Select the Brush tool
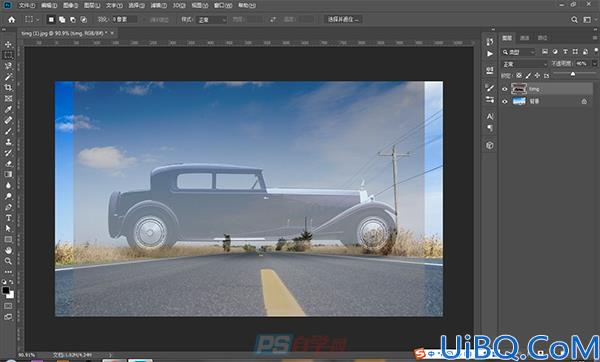The height and width of the screenshot is (362, 600). [x=8, y=131]
